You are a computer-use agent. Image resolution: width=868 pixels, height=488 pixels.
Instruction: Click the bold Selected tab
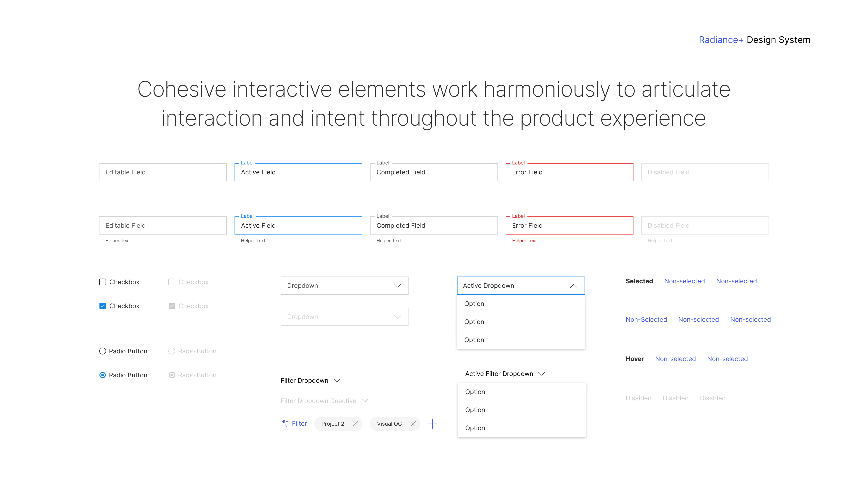click(639, 281)
